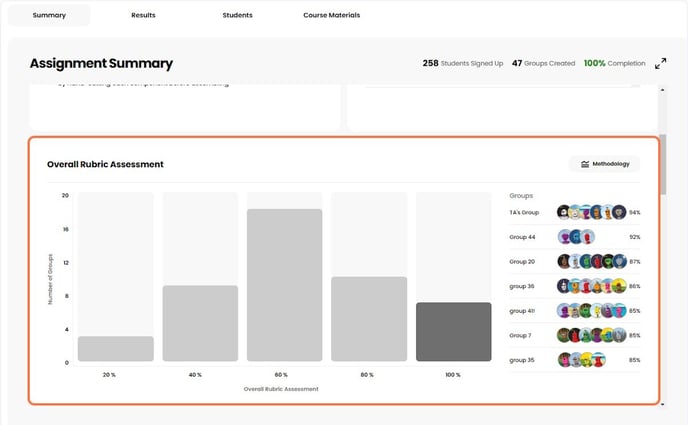The height and width of the screenshot is (425, 688).
Task: Click first avatar in Group 20
Action: tap(564, 261)
